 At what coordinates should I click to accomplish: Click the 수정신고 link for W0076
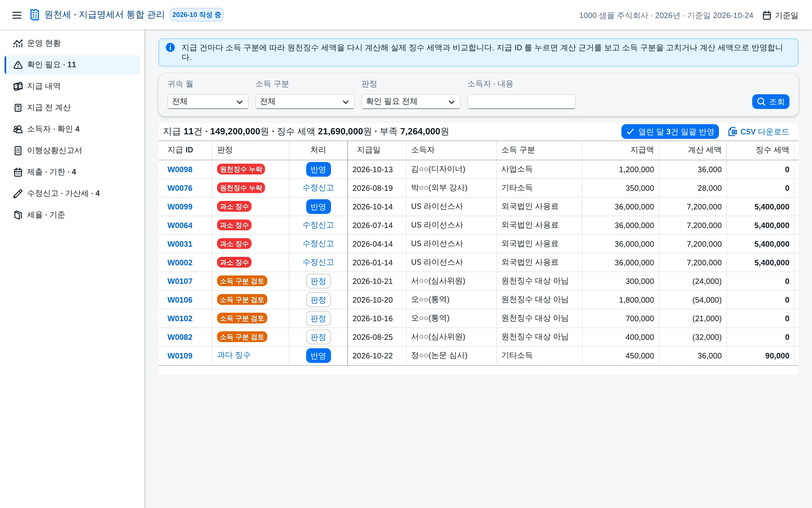pyautogui.click(x=318, y=188)
